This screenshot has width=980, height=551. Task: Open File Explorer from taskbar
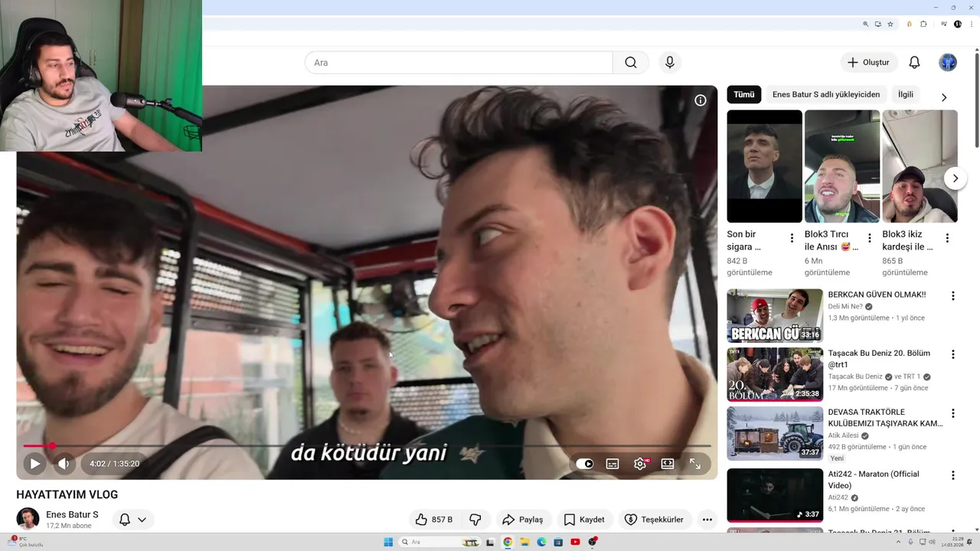tap(524, 542)
